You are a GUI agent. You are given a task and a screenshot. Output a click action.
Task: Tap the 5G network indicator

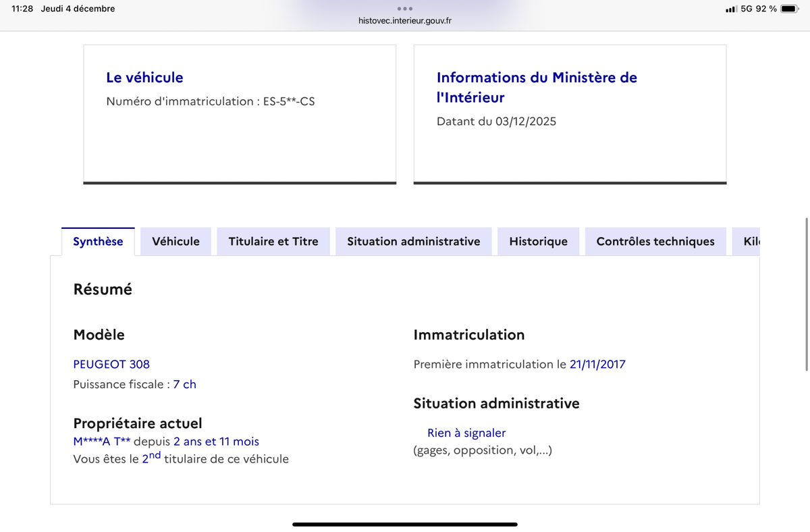(747, 9)
